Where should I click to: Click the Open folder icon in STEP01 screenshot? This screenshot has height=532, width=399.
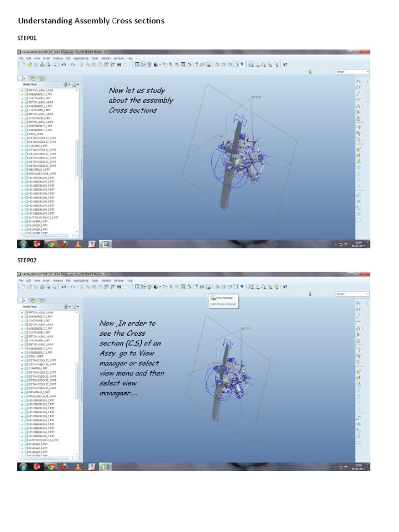coord(30,64)
